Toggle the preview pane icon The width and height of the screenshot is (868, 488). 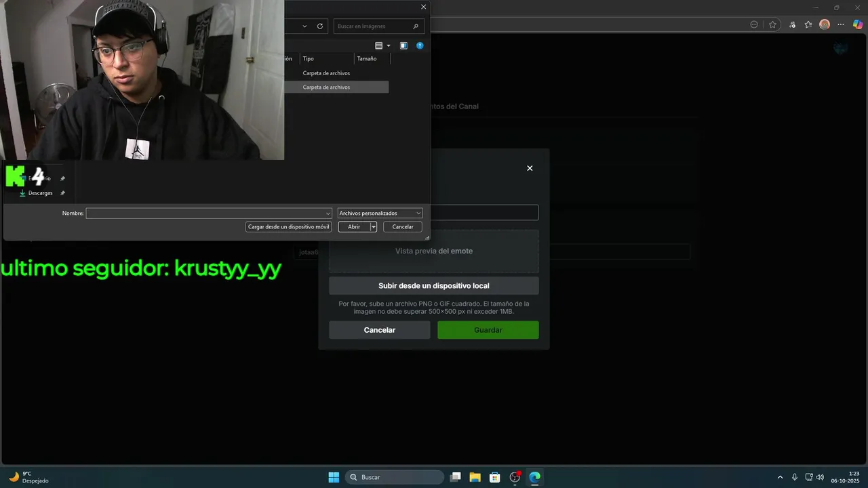tap(403, 45)
